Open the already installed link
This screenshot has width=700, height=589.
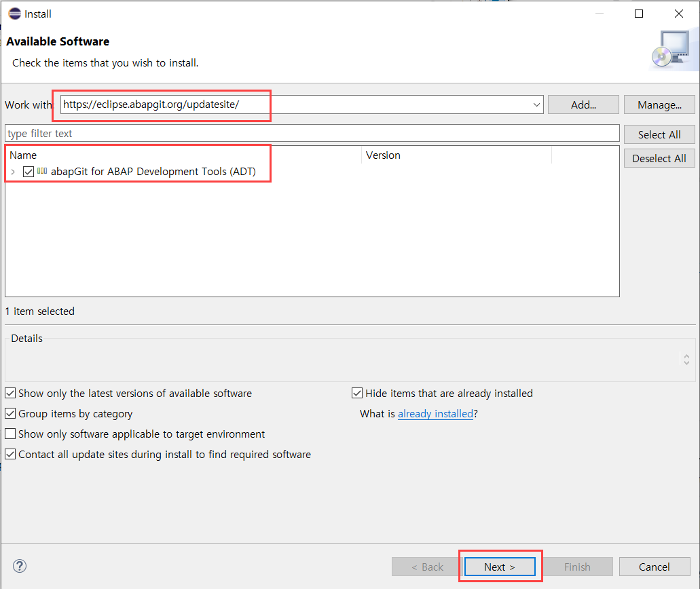[x=435, y=414]
